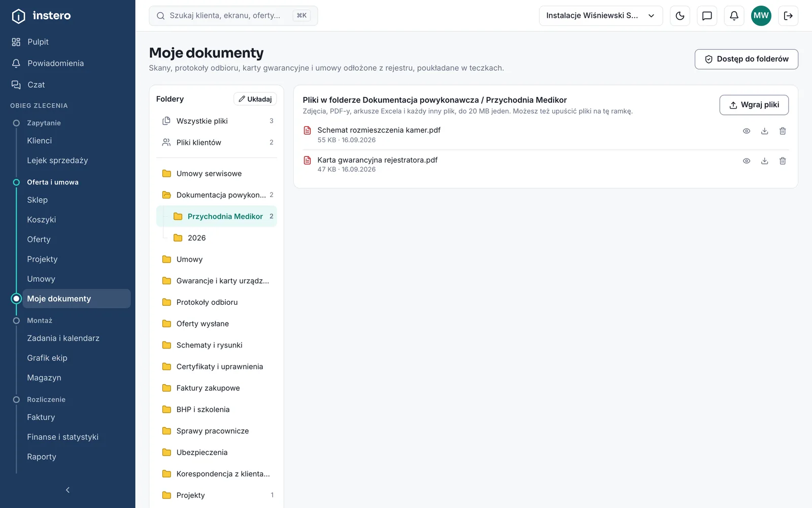Image resolution: width=812 pixels, height=508 pixels.
Task: Select Pliki klientów filter
Action: pos(217,142)
